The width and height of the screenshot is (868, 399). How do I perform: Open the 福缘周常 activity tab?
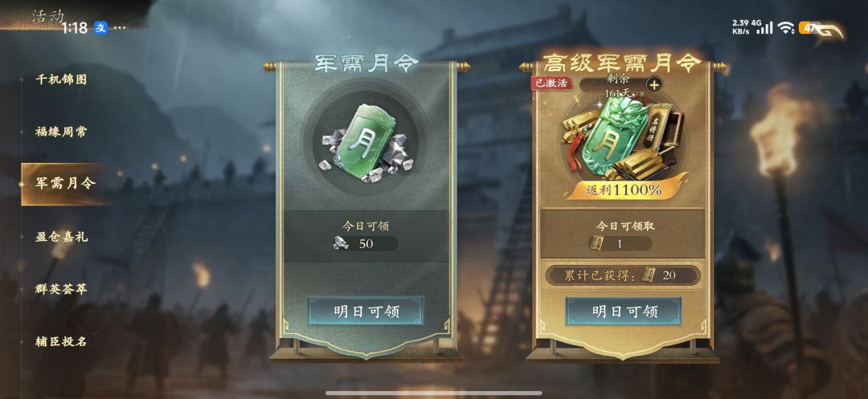coord(61,132)
